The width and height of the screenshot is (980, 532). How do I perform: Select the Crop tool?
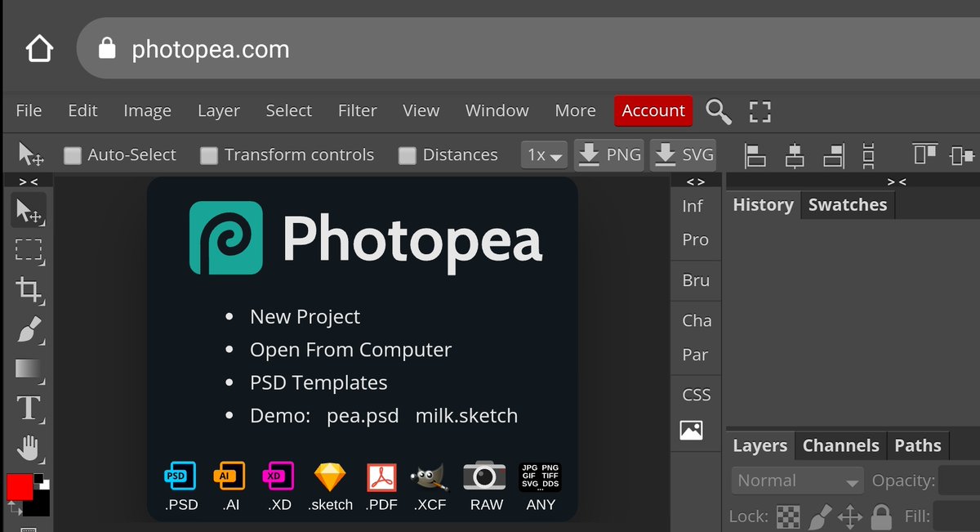(x=29, y=289)
